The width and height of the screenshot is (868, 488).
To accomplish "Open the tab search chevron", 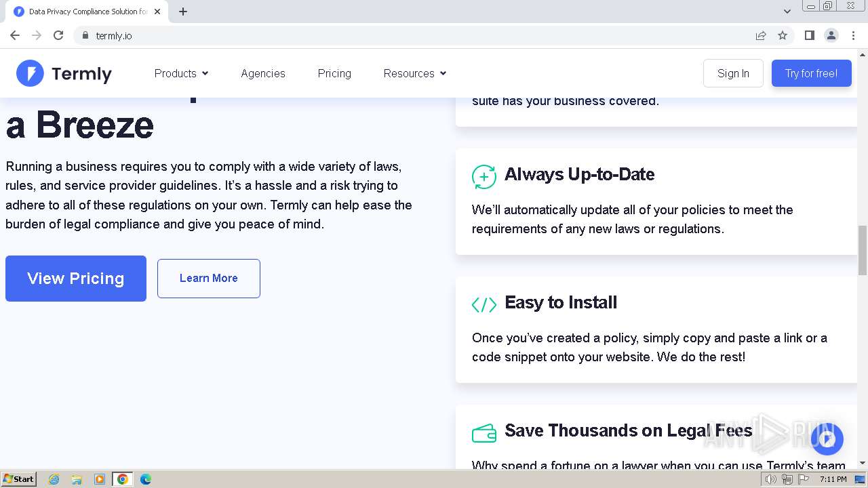I will [x=787, y=12].
